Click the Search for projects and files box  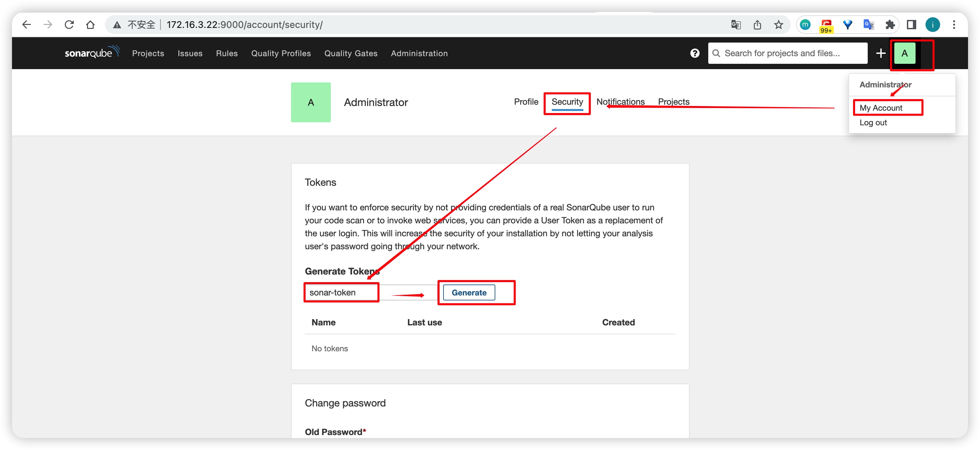coord(788,53)
